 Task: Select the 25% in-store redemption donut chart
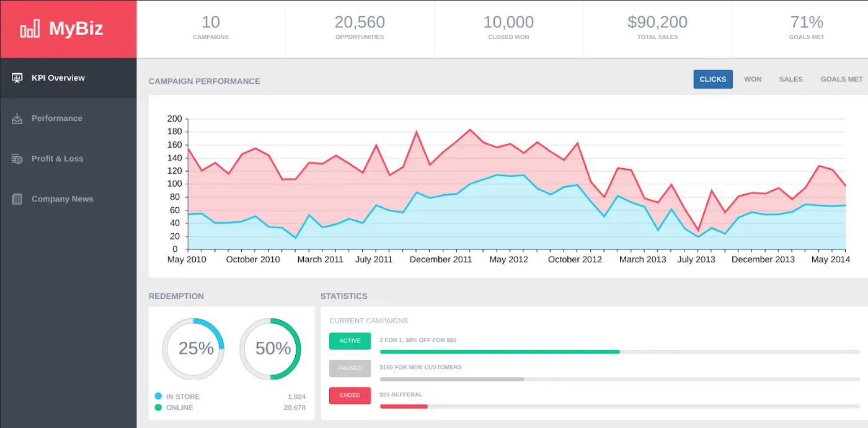[193, 349]
